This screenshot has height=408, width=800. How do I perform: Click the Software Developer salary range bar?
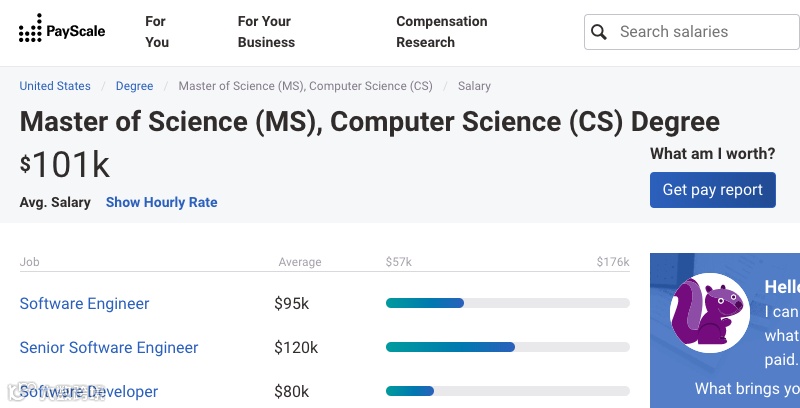click(x=507, y=391)
